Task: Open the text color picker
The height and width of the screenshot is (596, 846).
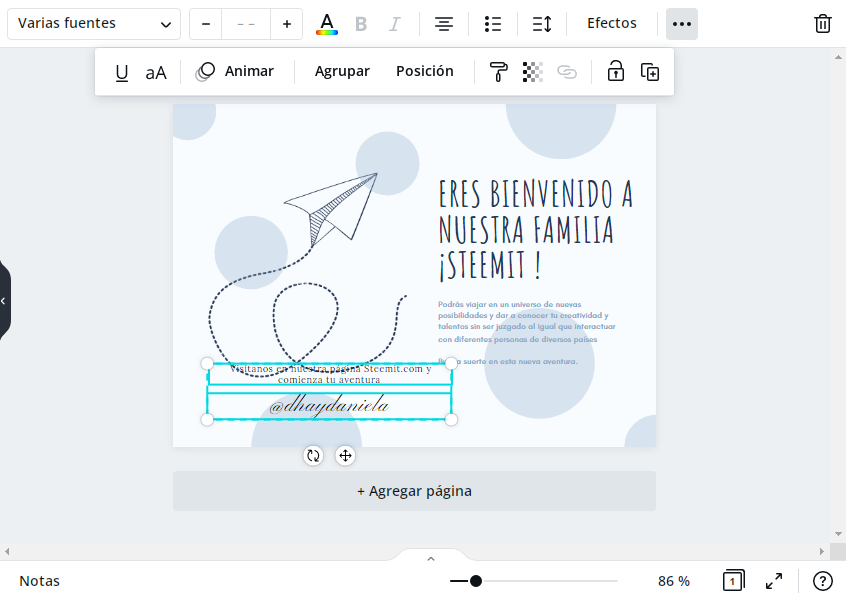Action: click(327, 24)
